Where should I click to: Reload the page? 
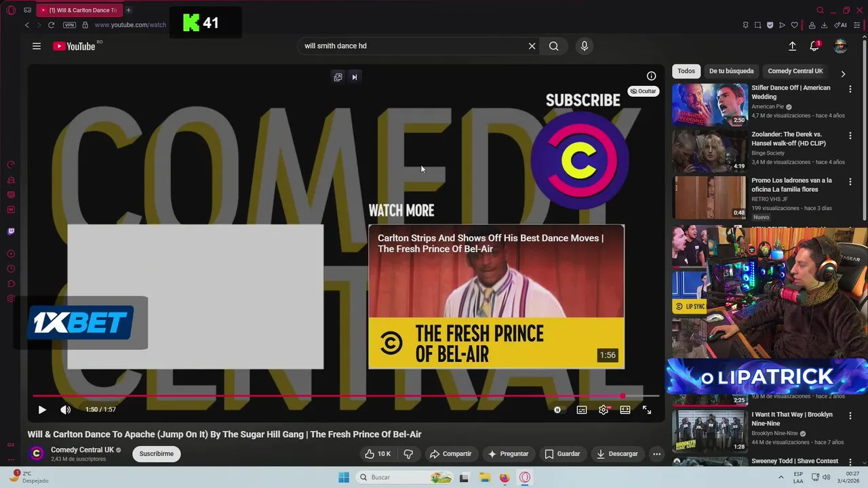point(51,25)
